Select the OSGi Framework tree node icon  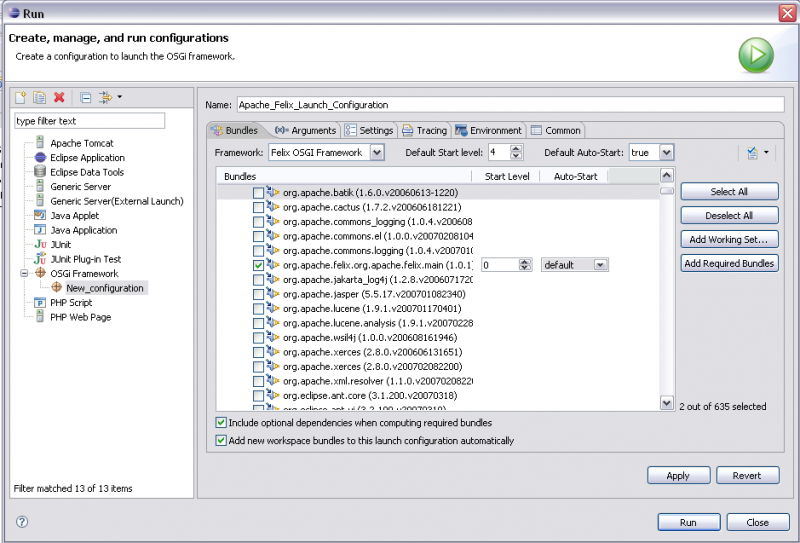(x=40, y=273)
